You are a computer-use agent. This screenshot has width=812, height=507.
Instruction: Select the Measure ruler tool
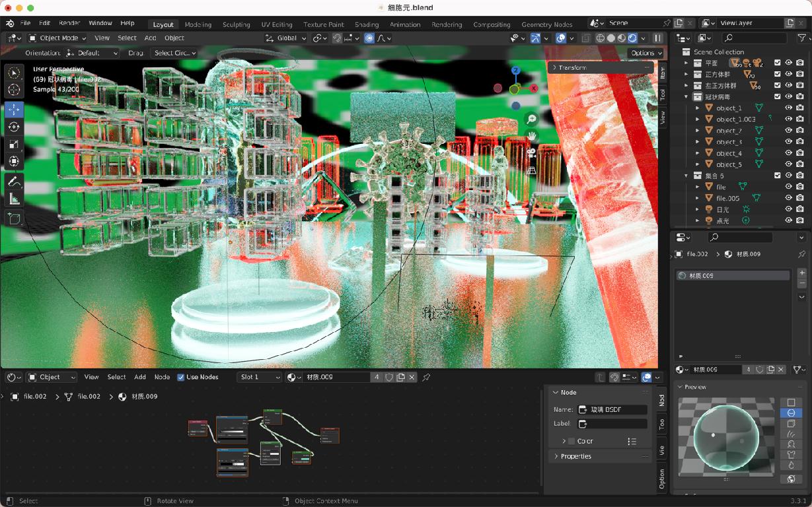(14, 199)
